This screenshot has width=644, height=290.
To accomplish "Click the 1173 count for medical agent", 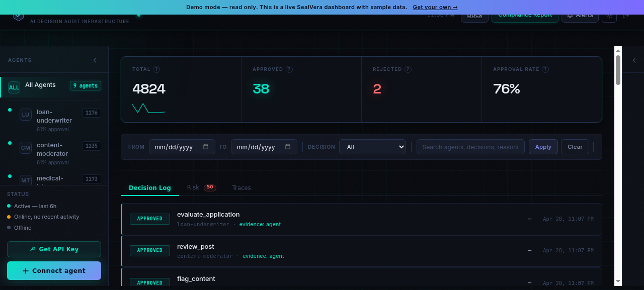I will (x=92, y=179).
